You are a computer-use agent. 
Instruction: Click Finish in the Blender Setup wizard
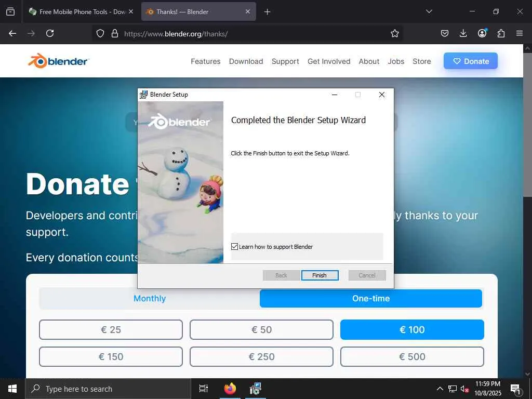pyautogui.click(x=320, y=275)
